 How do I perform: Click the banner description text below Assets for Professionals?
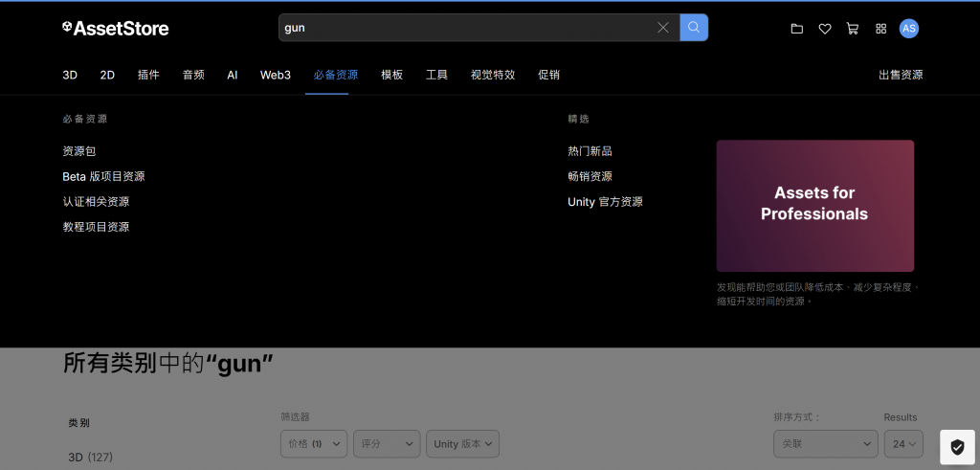point(819,295)
